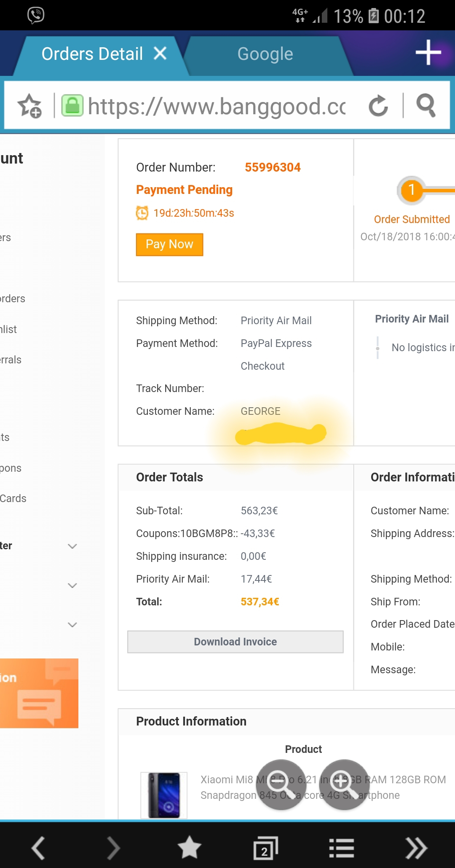This screenshot has width=455, height=868.
Task: Zoom in using the plus magnifier
Action: tap(344, 784)
